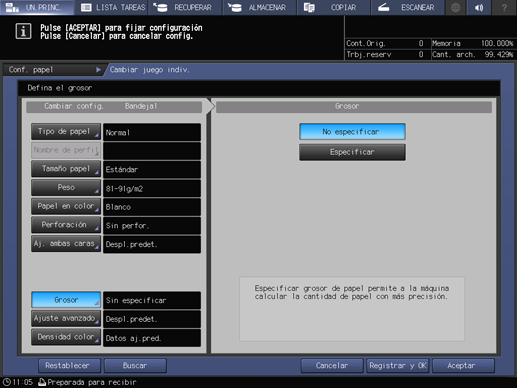This screenshot has width=517, height=388.
Task: Open Densidad color setting
Action: point(66,337)
